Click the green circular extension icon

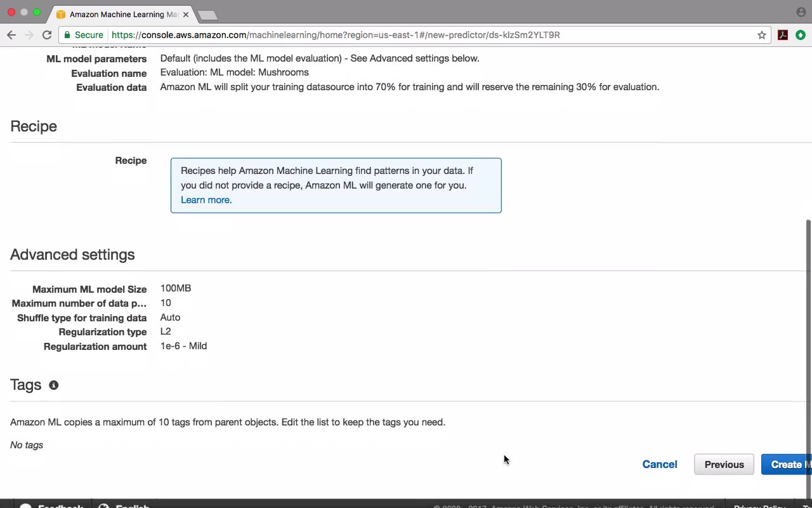(x=801, y=35)
